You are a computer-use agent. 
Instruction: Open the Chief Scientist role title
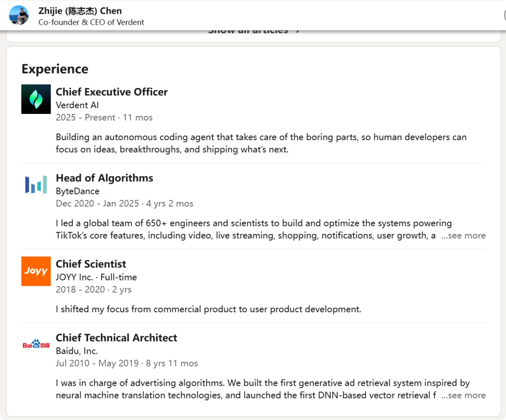pyautogui.click(x=91, y=264)
